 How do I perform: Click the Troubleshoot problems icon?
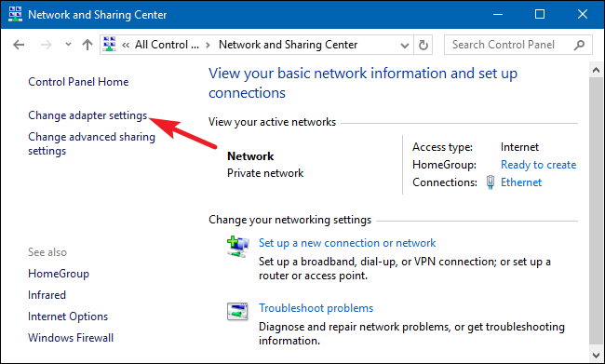237,312
